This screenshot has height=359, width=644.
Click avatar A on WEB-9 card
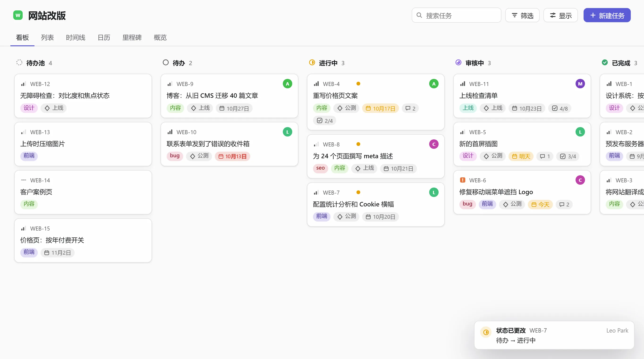pos(287,84)
